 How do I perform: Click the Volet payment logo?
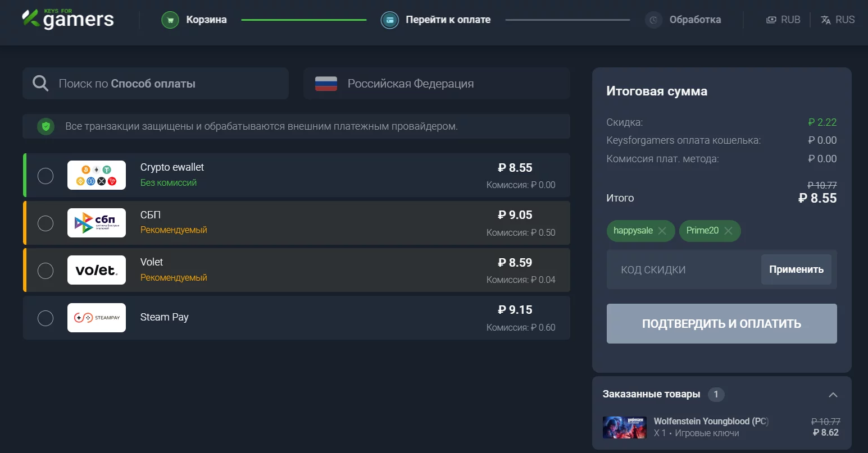pos(97,270)
